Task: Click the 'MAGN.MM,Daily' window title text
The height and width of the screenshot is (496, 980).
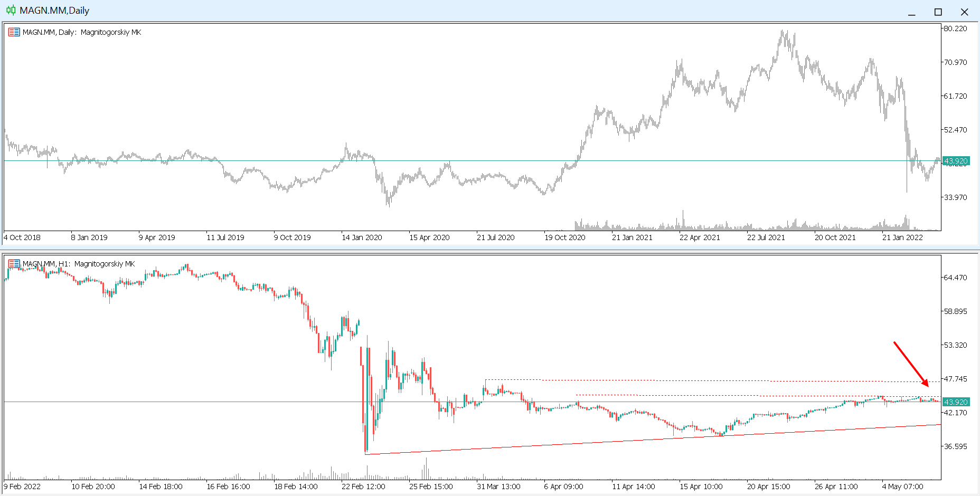Action: (x=54, y=11)
